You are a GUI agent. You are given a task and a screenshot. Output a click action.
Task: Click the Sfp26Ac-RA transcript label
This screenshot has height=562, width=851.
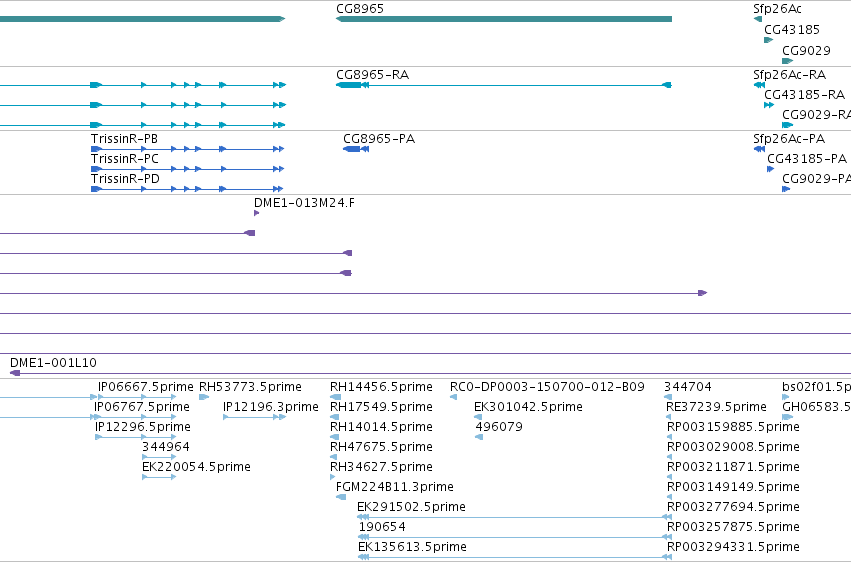point(790,74)
